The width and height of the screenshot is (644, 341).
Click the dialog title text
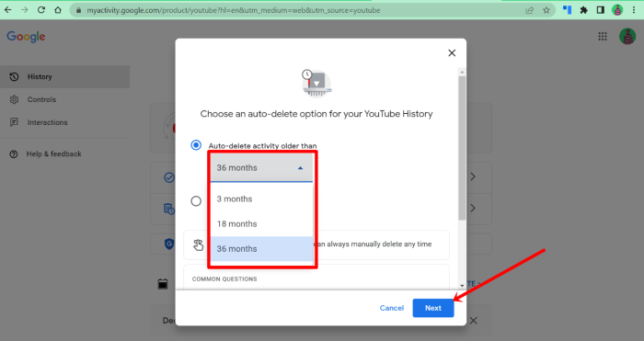[x=316, y=114]
